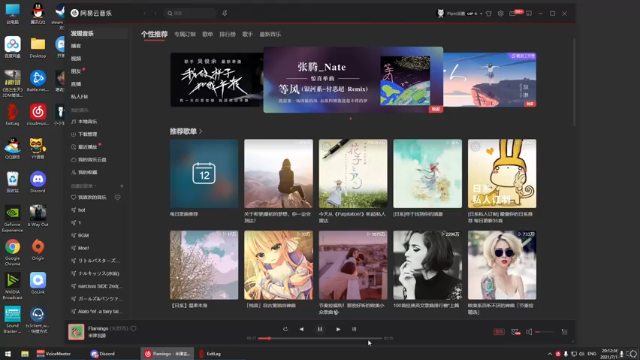Pause the currently playing song

point(320,329)
